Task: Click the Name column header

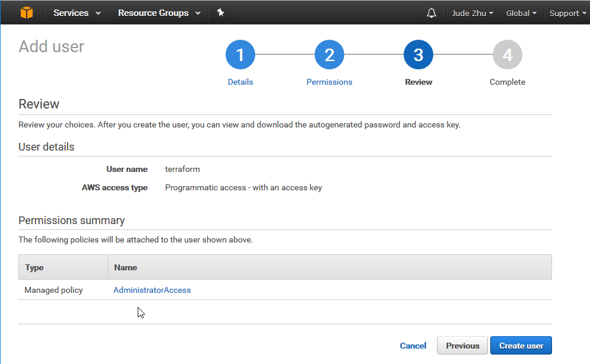Action: click(x=125, y=267)
